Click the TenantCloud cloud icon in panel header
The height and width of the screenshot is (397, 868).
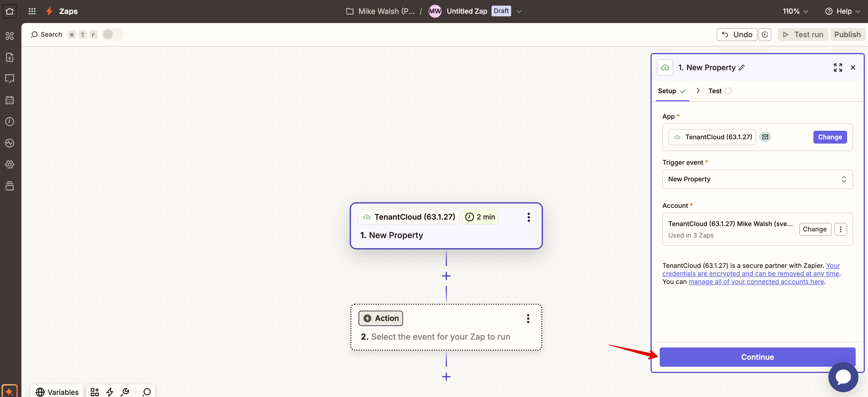(x=665, y=68)
